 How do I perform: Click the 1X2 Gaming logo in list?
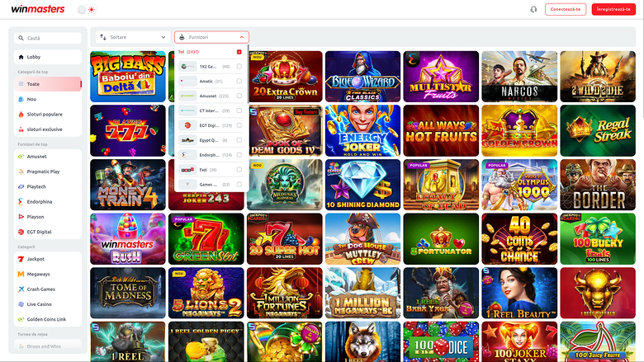point(187,67)
